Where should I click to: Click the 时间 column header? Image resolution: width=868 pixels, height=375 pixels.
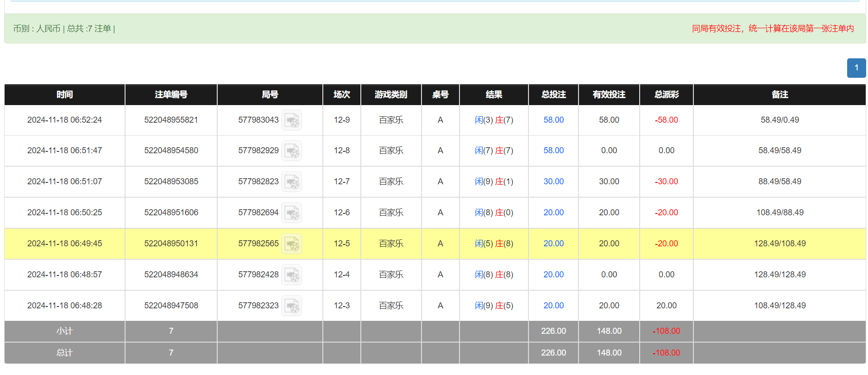[x=64, y=94]
